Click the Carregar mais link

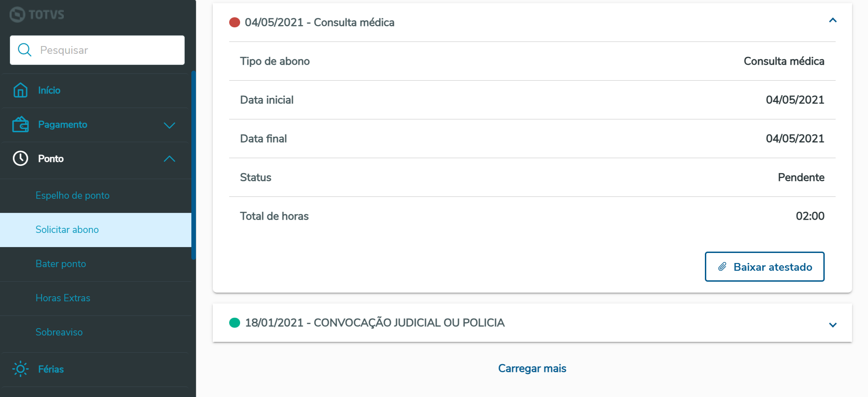(532, 368)
